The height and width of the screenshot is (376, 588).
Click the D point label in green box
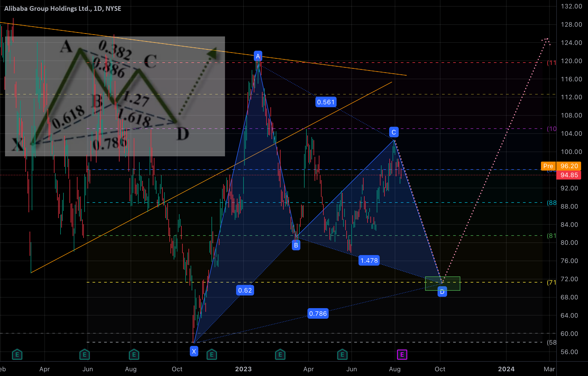[x=442, y=292]
